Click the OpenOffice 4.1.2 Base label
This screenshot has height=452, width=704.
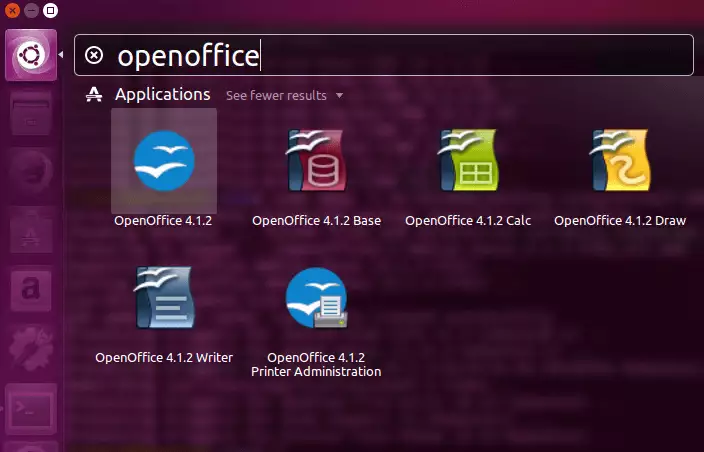(x=317, y=221)
